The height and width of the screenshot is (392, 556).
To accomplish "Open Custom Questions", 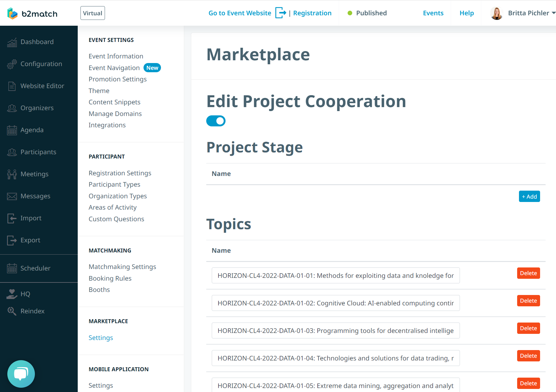I will pyautogui.click(x=116, y=219).
